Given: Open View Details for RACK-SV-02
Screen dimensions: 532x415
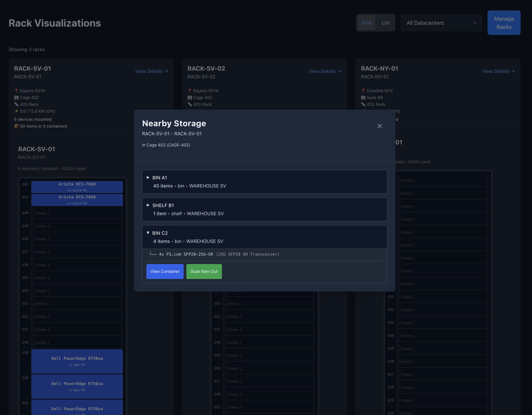Looking at the screenshot, I should point(325,71).
